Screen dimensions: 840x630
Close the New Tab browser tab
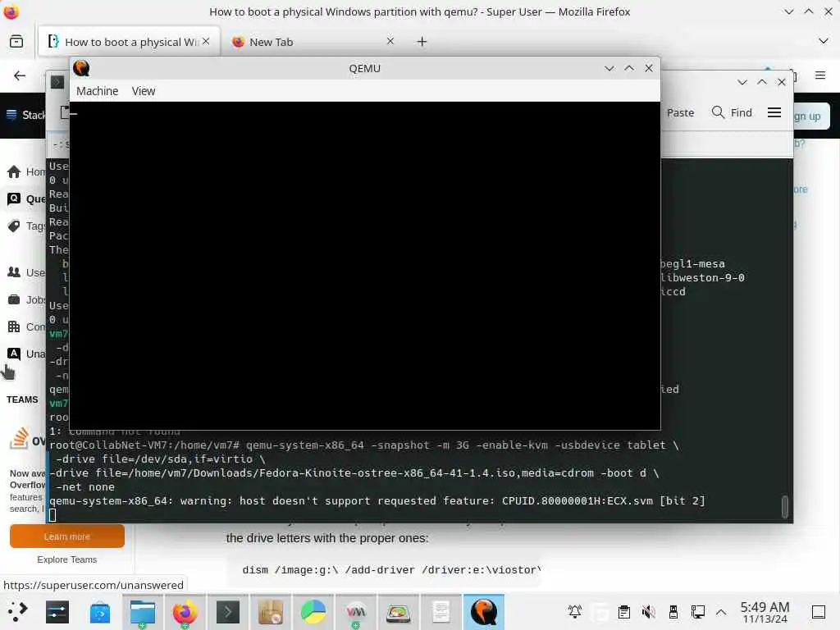pos(390,41)
